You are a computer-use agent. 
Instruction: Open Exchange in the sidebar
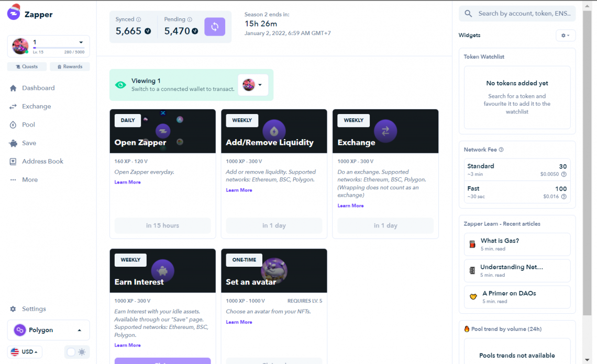[37, 107]
